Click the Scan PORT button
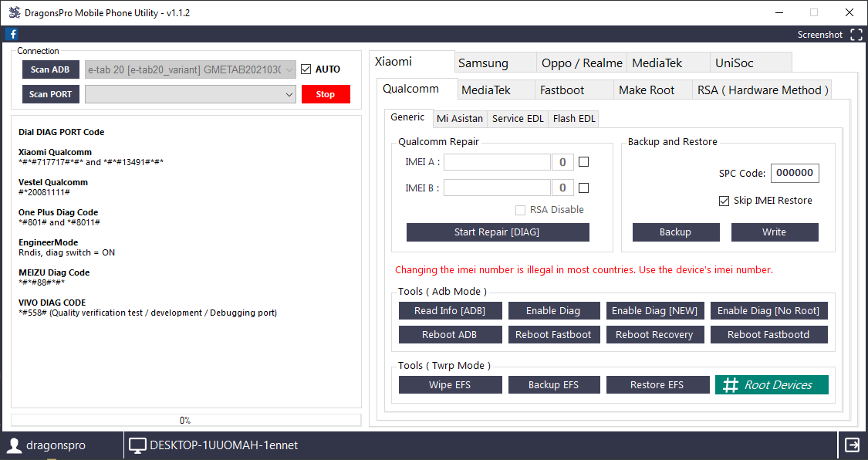Image resolution: width=868 pixels, height=460 pixels. point(50,94)
